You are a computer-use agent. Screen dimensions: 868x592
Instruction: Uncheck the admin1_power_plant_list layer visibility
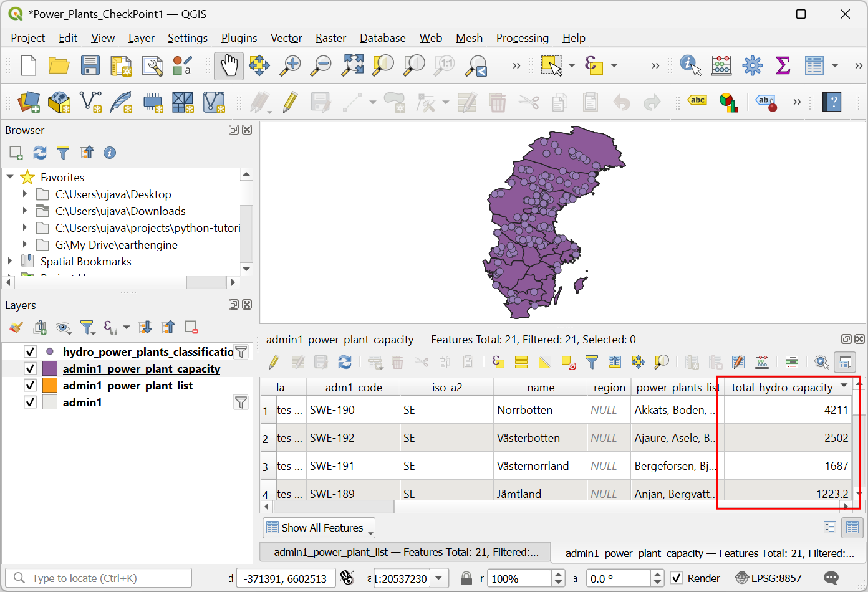(30, 386)
